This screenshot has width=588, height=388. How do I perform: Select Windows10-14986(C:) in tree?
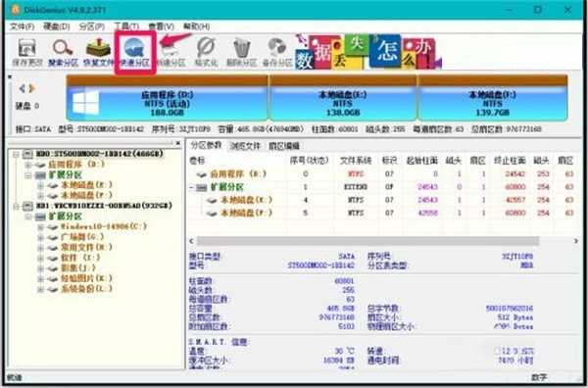104,226
